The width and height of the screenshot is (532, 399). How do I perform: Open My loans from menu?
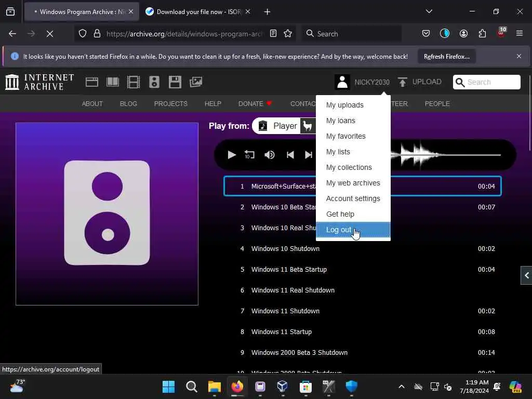tap(353, 121)
